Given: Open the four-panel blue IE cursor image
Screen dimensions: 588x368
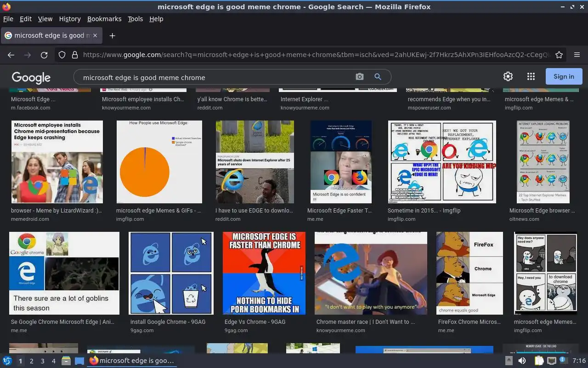Looking at the screenshot, I should pos(171,273).
